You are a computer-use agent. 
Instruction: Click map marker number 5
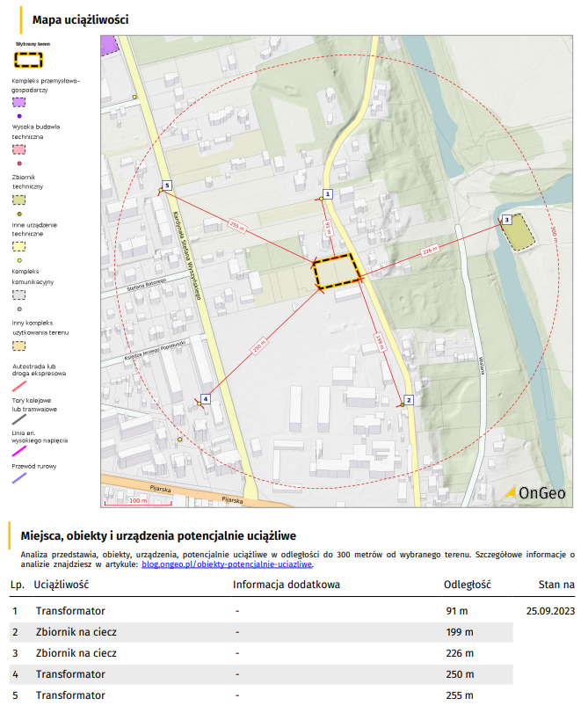[x=167, y=185]
